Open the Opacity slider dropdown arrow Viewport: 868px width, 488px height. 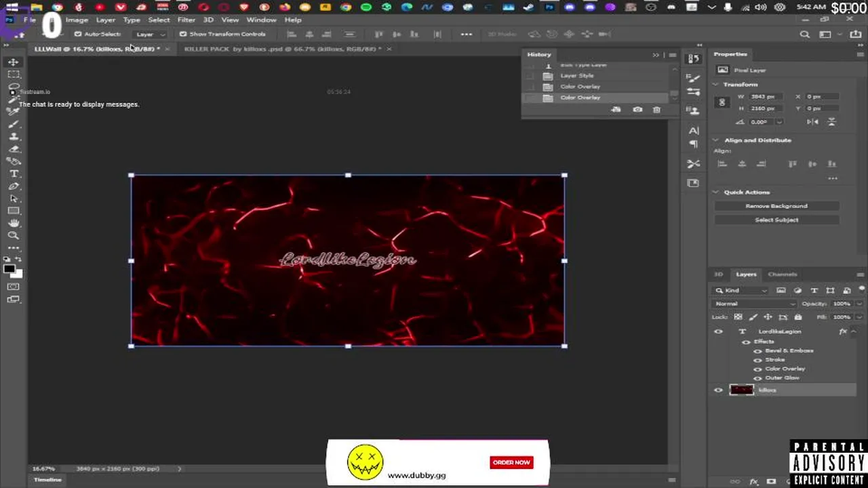[859, 304]
